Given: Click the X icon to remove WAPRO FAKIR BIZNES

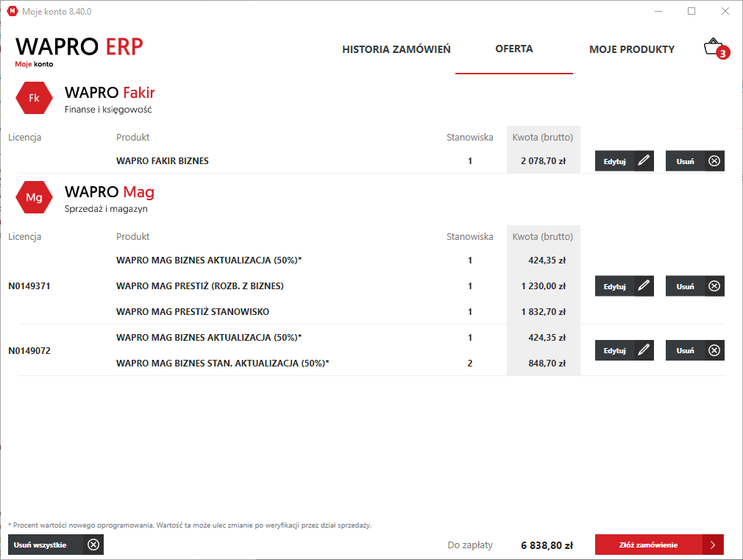Looking at the screenshot, I should click(714, 160).
